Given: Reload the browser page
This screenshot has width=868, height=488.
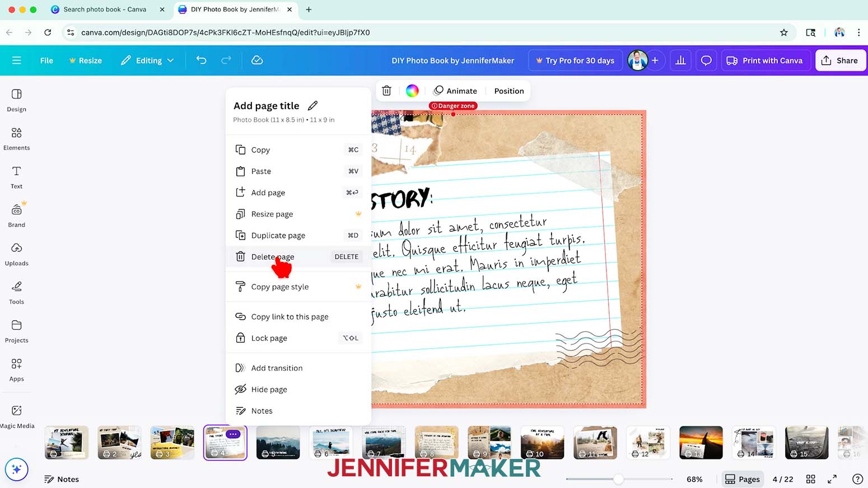Looking at the screenshot, I should point(48,32).
